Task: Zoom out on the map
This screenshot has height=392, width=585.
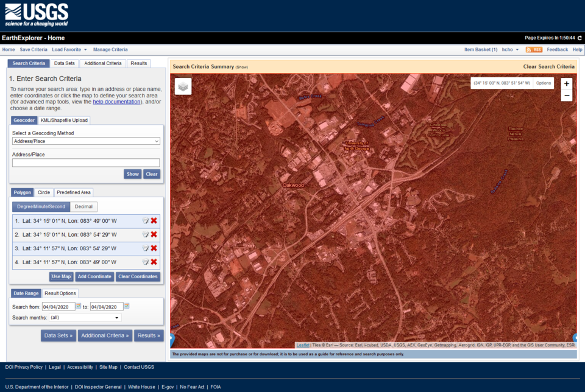Action: [x=566, y=95]
